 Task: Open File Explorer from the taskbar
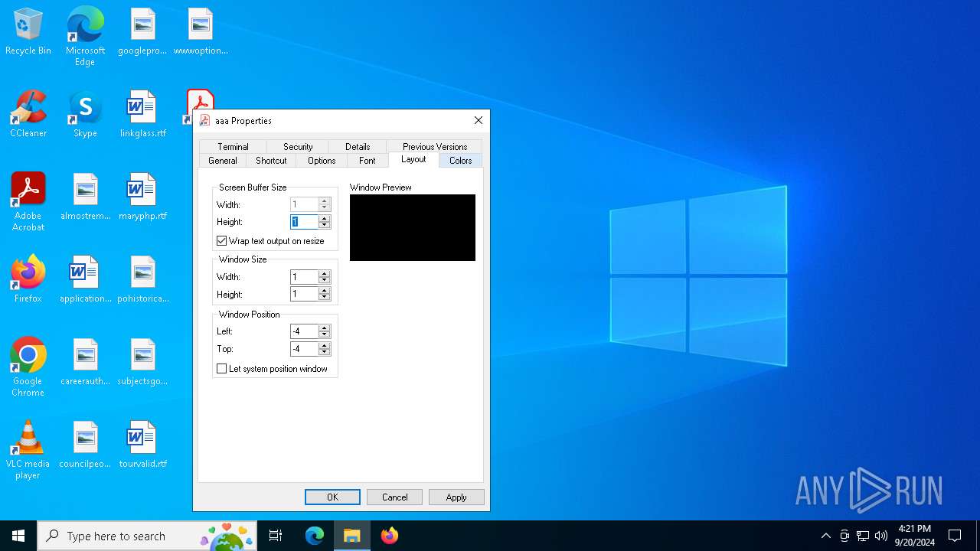coord(352,536)
